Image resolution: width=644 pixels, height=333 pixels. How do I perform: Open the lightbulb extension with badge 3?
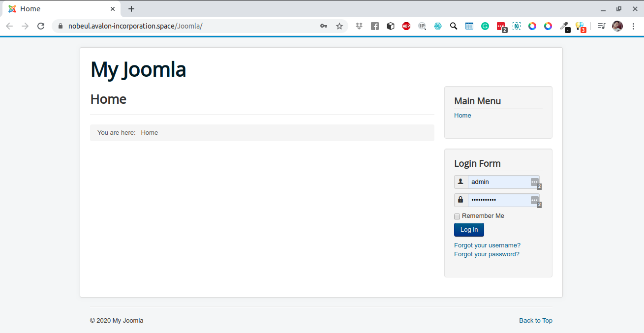click(x=581, y=27)
